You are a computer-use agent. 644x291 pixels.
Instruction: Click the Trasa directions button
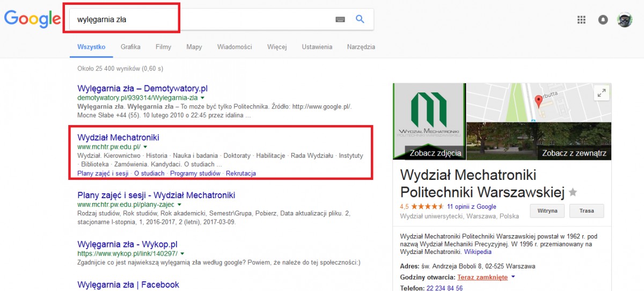pyautogui.click(x=587, y=211)
